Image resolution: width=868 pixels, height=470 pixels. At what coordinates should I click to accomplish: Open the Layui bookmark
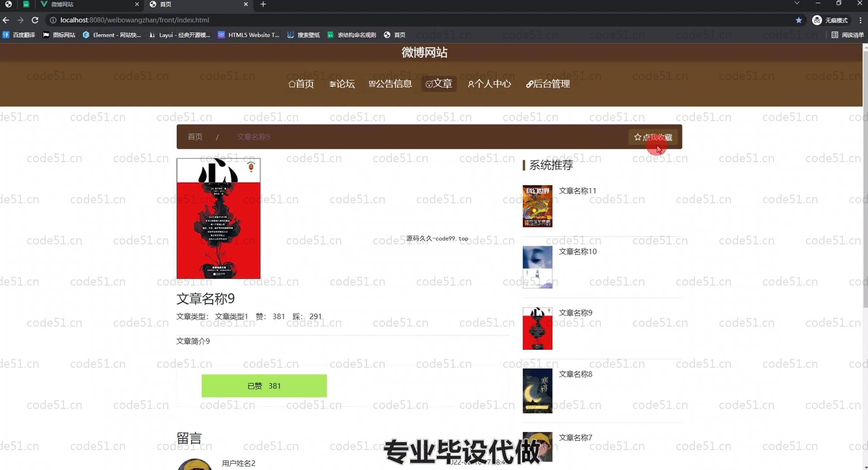(x=180, y=35)
